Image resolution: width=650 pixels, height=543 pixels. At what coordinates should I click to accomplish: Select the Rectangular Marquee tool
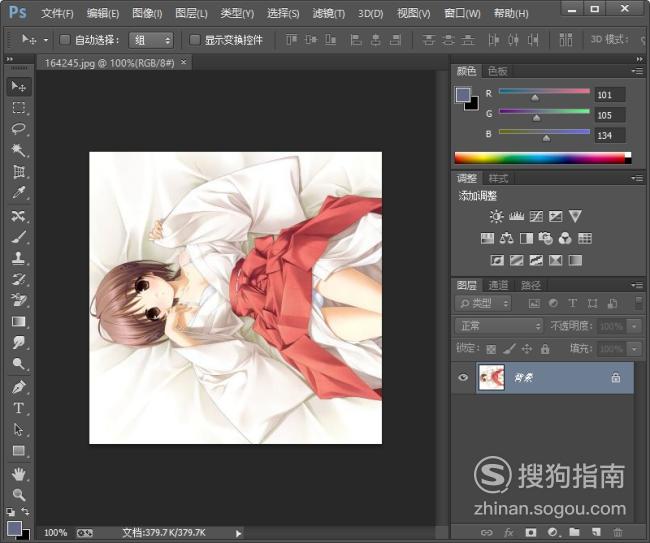[19, 108]
